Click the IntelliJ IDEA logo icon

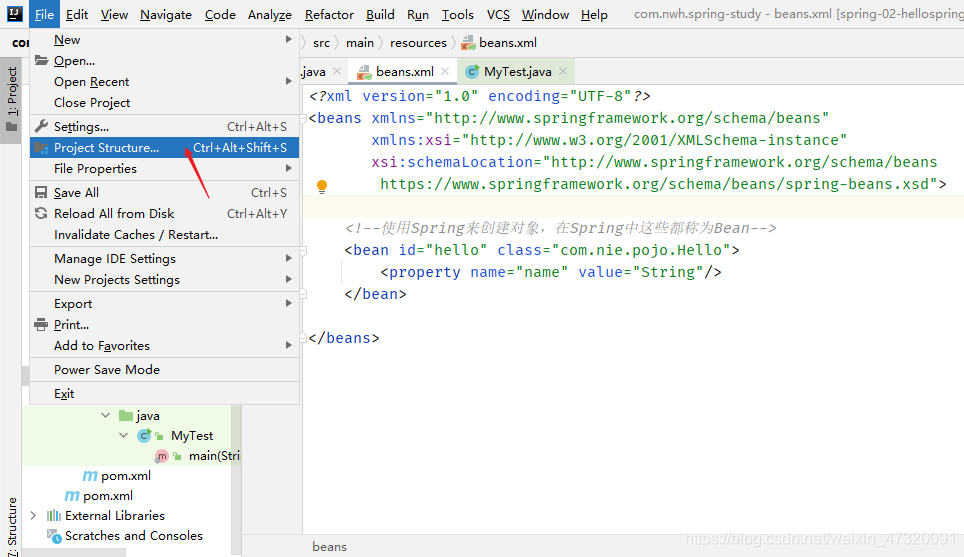coord(14,14)
